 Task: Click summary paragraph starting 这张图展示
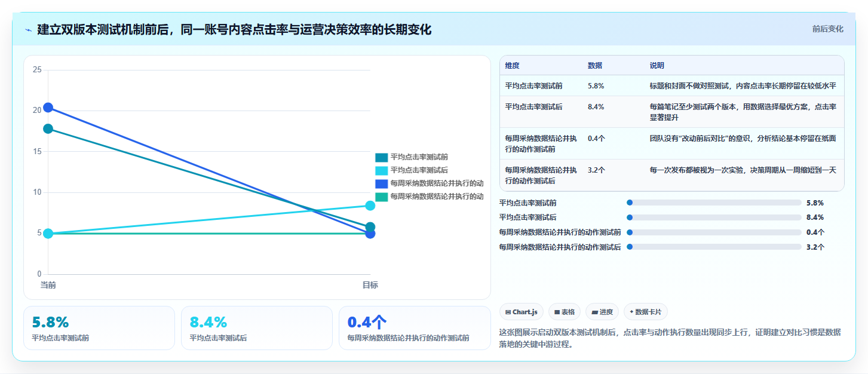(x=670, y=338)
